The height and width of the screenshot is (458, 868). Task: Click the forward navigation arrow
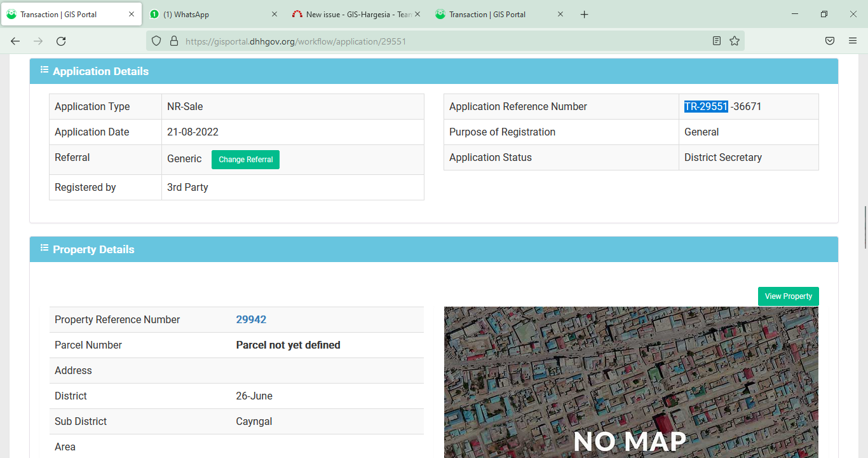coord(38,41)
